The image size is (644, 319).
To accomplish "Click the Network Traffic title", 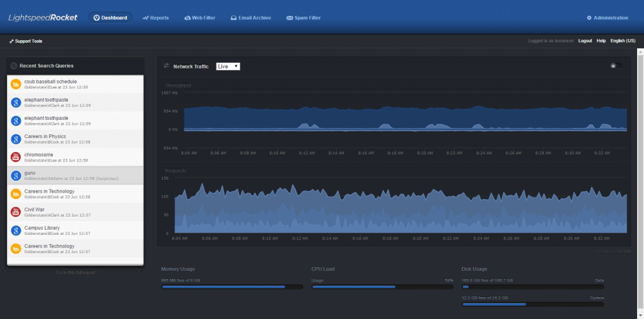I will point(191,67).
